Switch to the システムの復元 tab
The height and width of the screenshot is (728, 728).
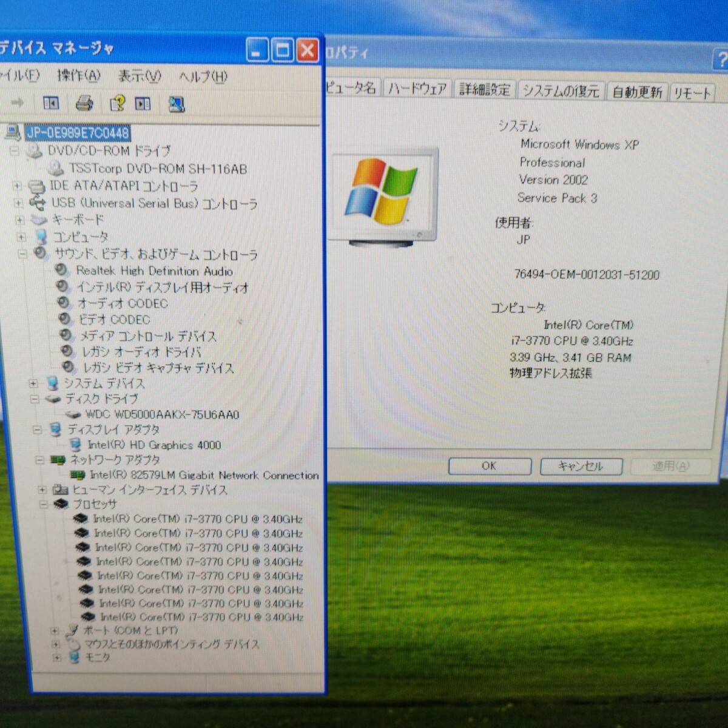pos(561,91)
